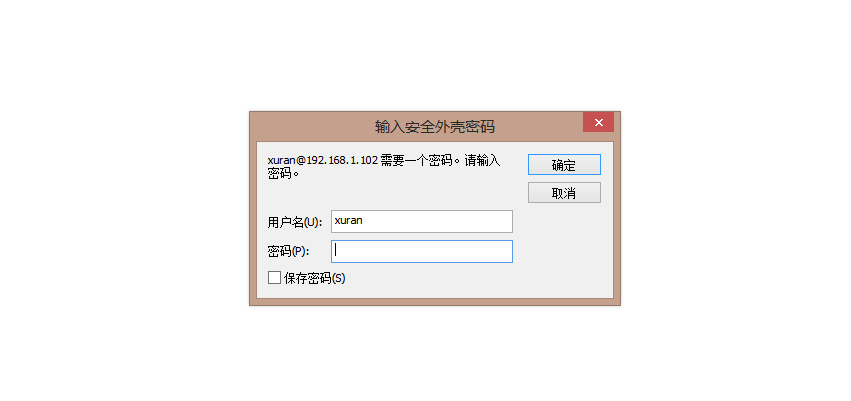851x401 pixels.
Task: Focus the 密码 password input field
Action: (422, 251)
